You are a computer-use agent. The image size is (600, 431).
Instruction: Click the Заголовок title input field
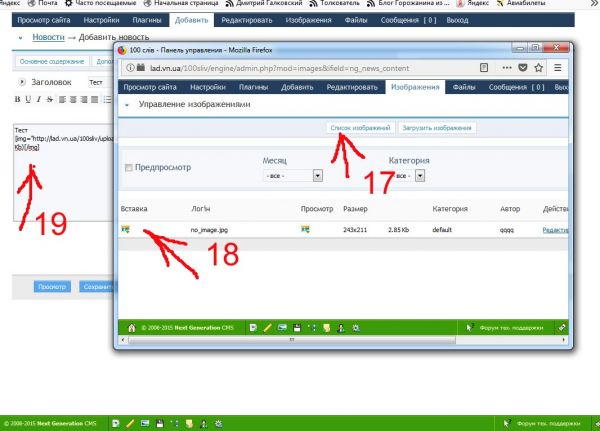coord(100,82)
